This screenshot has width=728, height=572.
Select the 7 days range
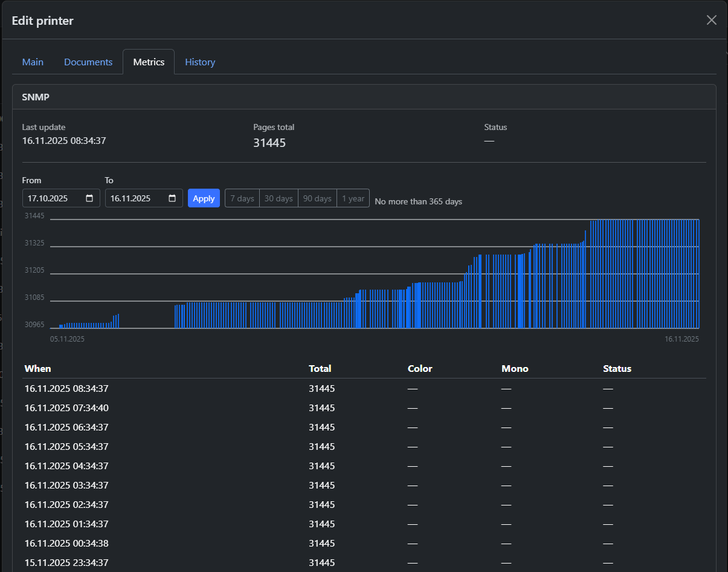click(242, 198)
